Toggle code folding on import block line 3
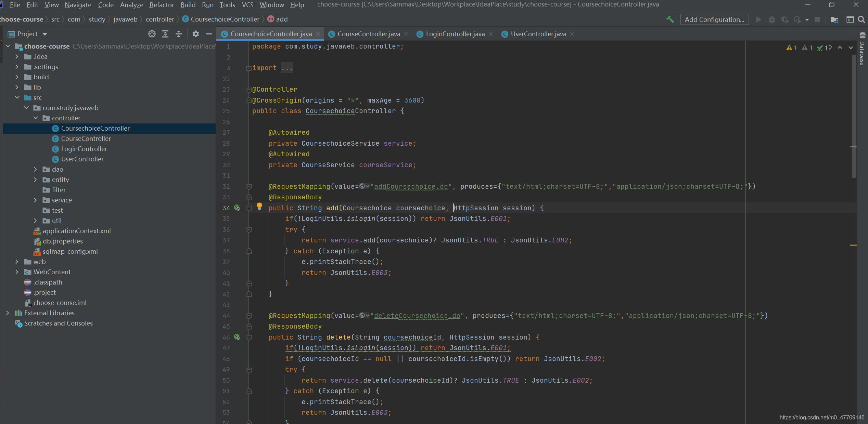 point(248,67)
